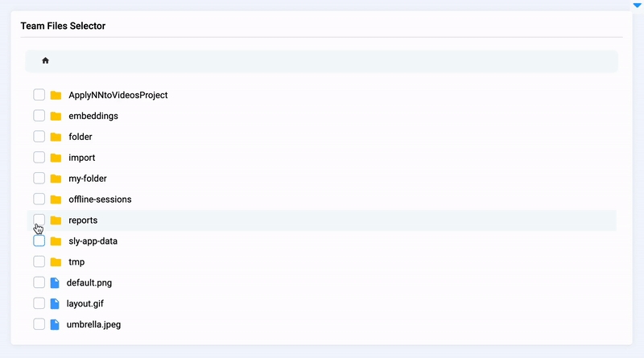
Task: Check the ApplyNNtoVideosProject checkbox
Action: [x=39, y=95]
